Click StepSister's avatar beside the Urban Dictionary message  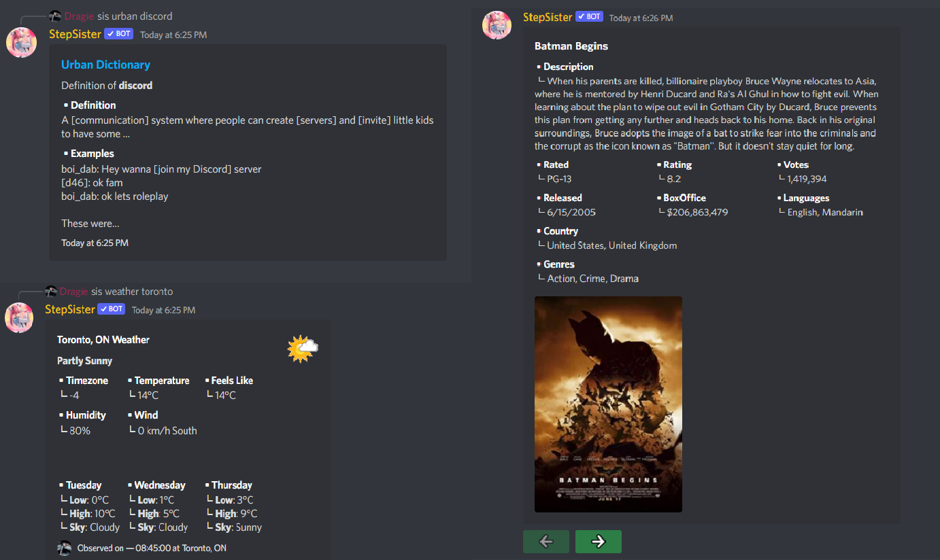tap(21, 43)
